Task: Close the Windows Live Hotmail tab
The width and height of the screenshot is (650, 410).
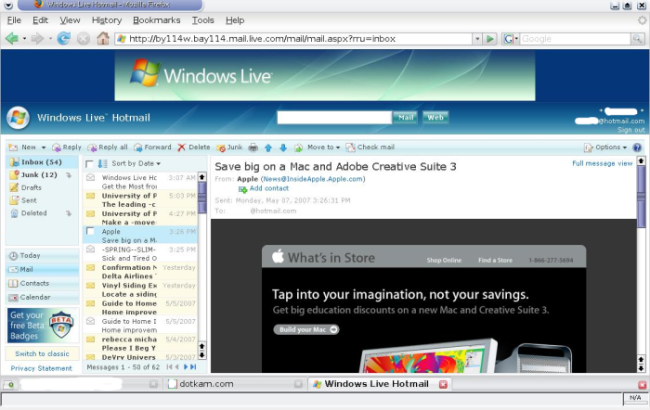Action: coord(443,384)
